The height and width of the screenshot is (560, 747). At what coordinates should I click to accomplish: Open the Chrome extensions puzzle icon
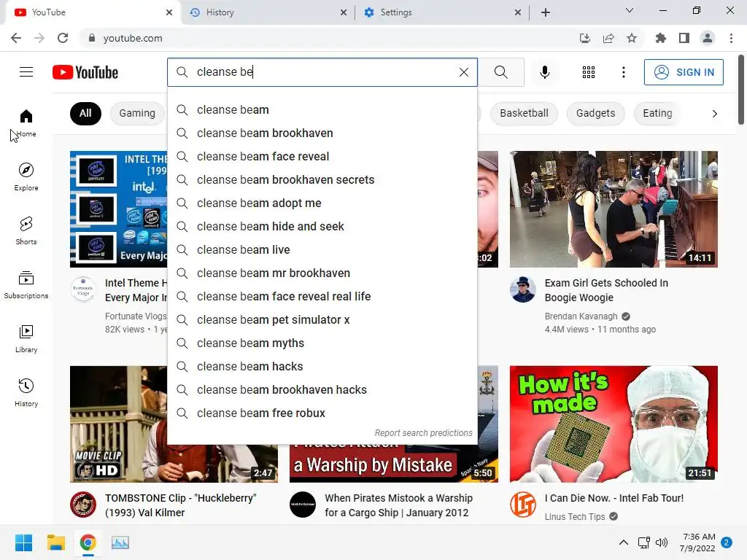pyautogui.click(x=660, y=38)
